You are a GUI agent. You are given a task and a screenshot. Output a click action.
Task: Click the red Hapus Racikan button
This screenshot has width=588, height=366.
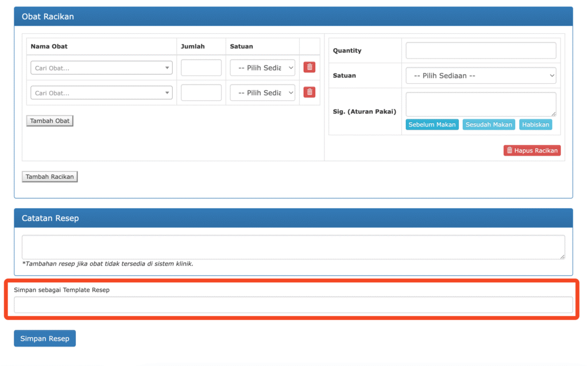pyautogui.click(x=532, y=150)
